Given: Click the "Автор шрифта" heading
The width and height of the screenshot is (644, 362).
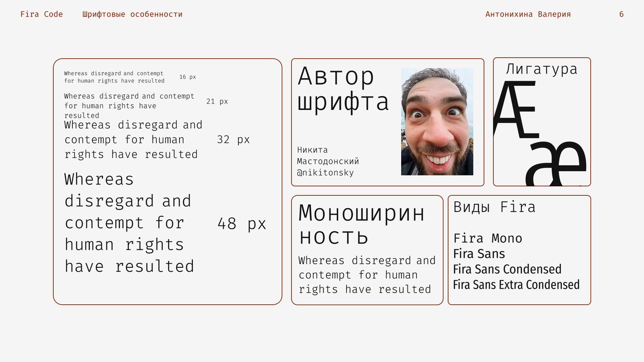Looking at the screenshot, I should point(343,88).
